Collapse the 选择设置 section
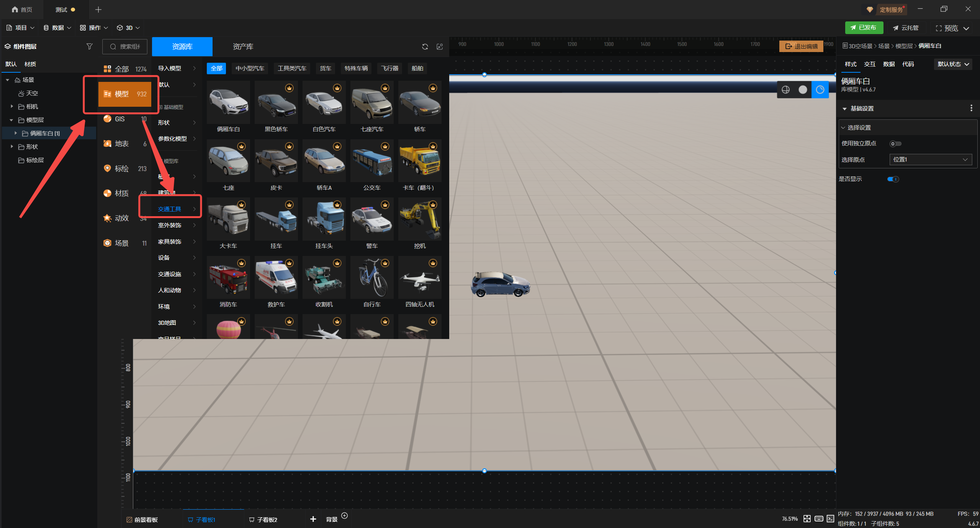 pos(843,127)
